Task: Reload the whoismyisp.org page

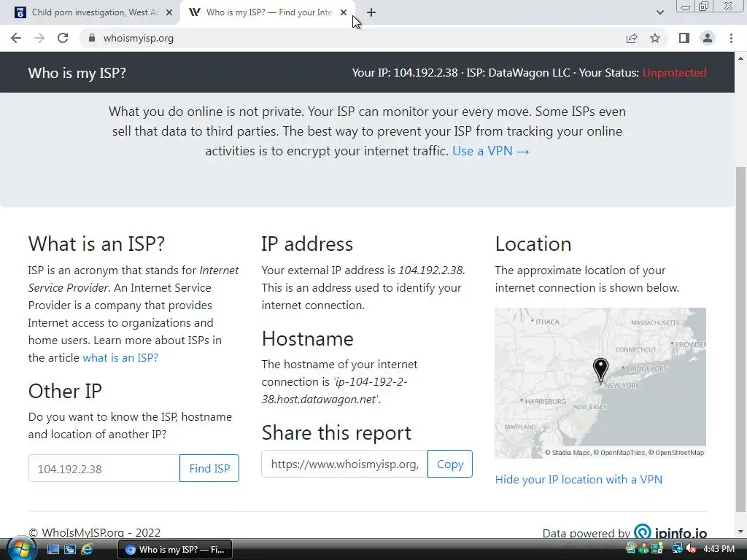Action: [63, 38]
